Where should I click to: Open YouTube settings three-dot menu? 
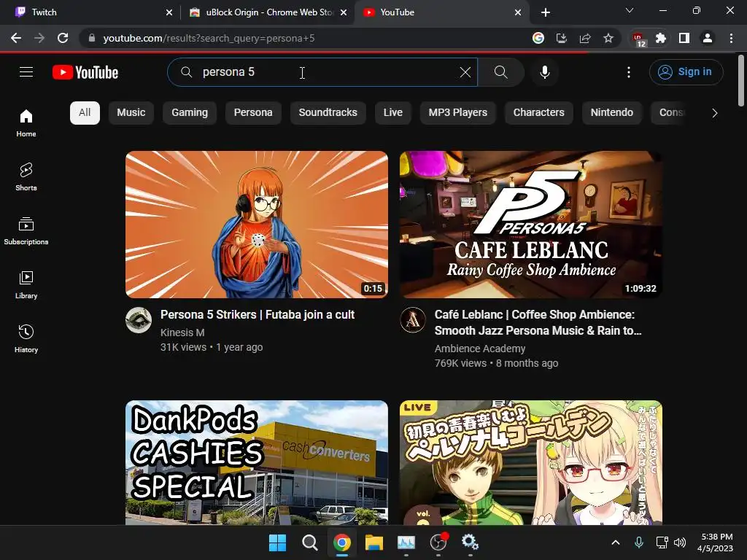click(x=629, y=72)
